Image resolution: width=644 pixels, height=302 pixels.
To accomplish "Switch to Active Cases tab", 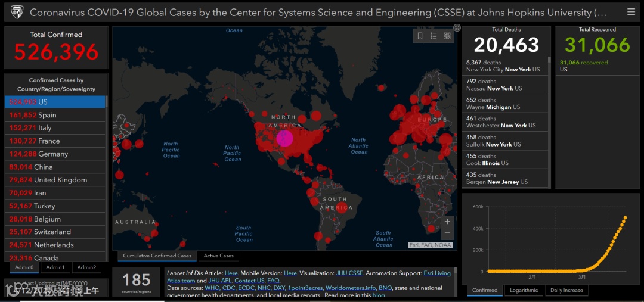I will pos(218,256).
